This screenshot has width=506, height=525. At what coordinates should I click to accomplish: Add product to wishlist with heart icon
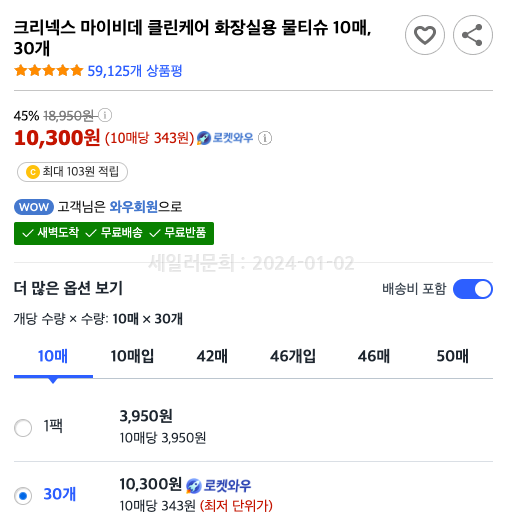point(425,35)
